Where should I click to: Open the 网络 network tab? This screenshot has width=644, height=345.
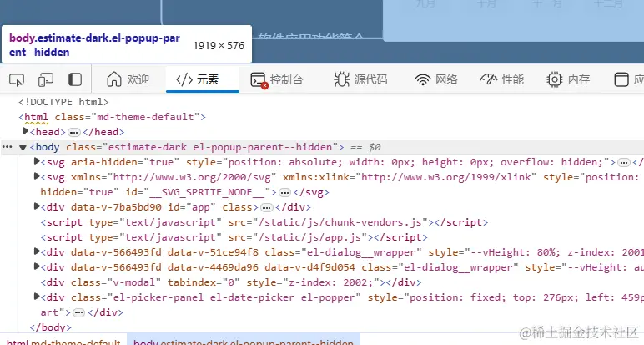(x=436, y=79)
